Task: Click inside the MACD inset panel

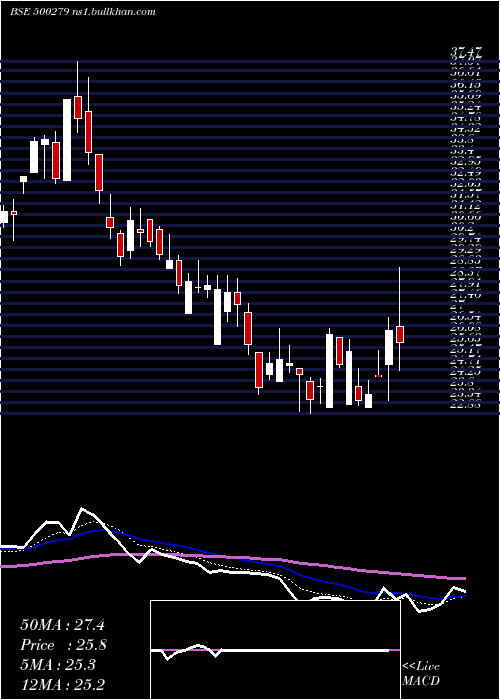Action: 275,650
